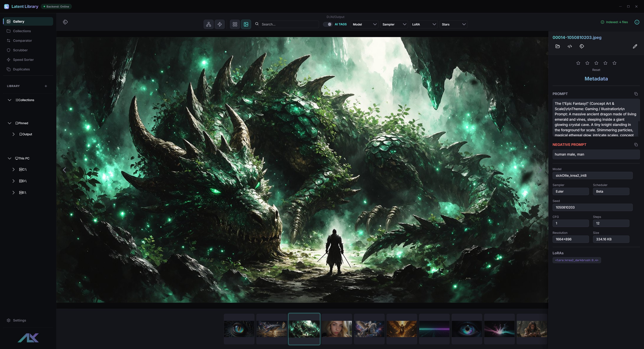Click the Seed field 1050810203
The height and width of the screenshot is (349, 644).
click(592, 207)
